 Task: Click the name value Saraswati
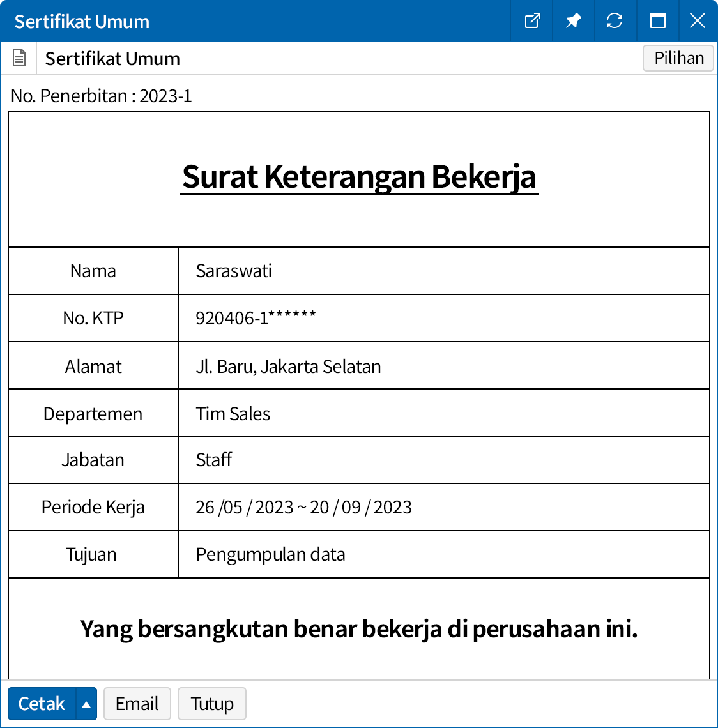234,271
